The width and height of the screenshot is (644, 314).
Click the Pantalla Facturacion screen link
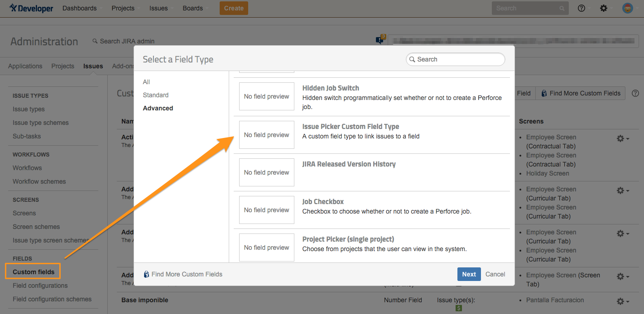tap(555, 300)
